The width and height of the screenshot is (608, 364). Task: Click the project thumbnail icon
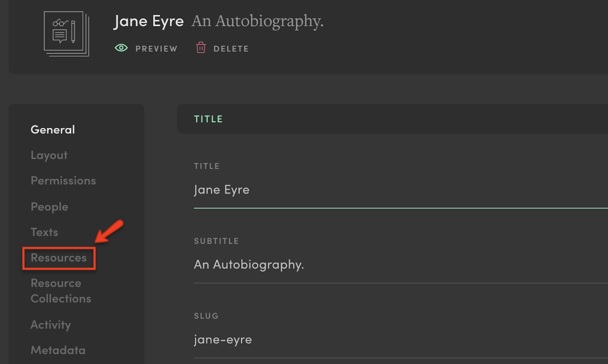pyautogui.click(x=66, y=33)
